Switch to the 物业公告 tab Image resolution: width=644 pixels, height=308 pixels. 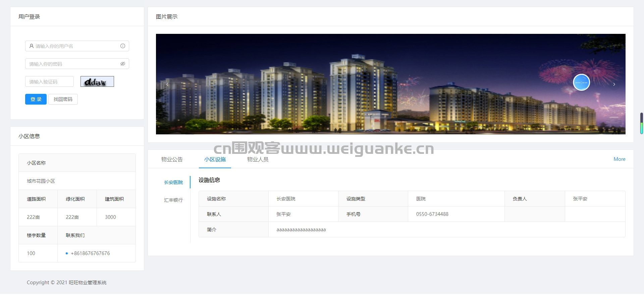tap(172, 160)
